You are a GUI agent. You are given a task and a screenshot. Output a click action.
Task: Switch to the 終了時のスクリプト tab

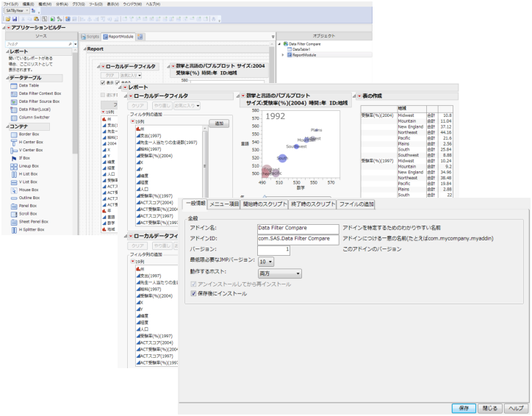pyautogui.click(x=313, y=204)
